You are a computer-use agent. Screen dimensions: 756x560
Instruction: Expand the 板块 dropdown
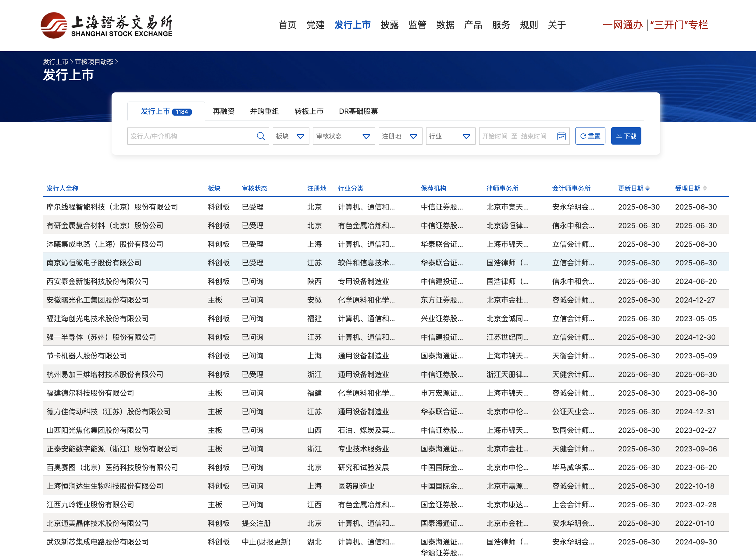[291, 136]
